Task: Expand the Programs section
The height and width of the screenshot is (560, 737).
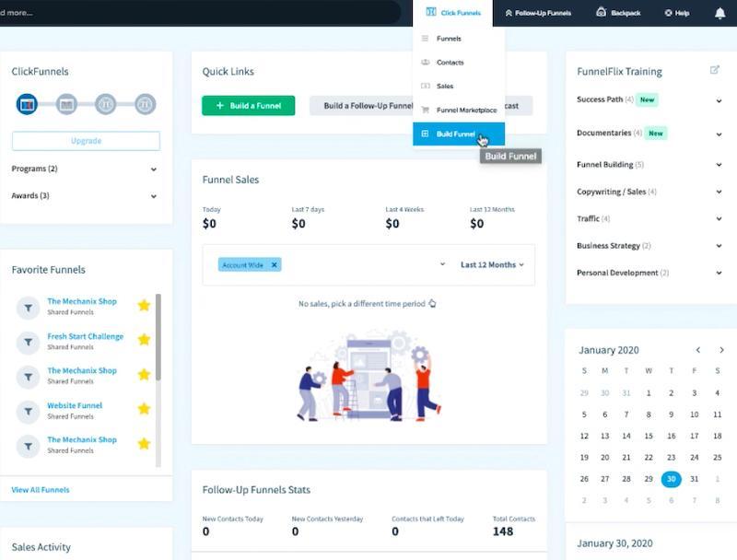Action: click(155, 169)
